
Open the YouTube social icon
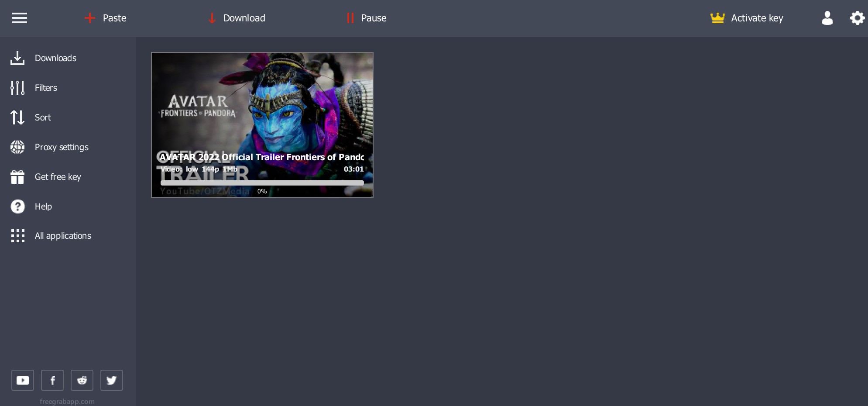(23, 380)
